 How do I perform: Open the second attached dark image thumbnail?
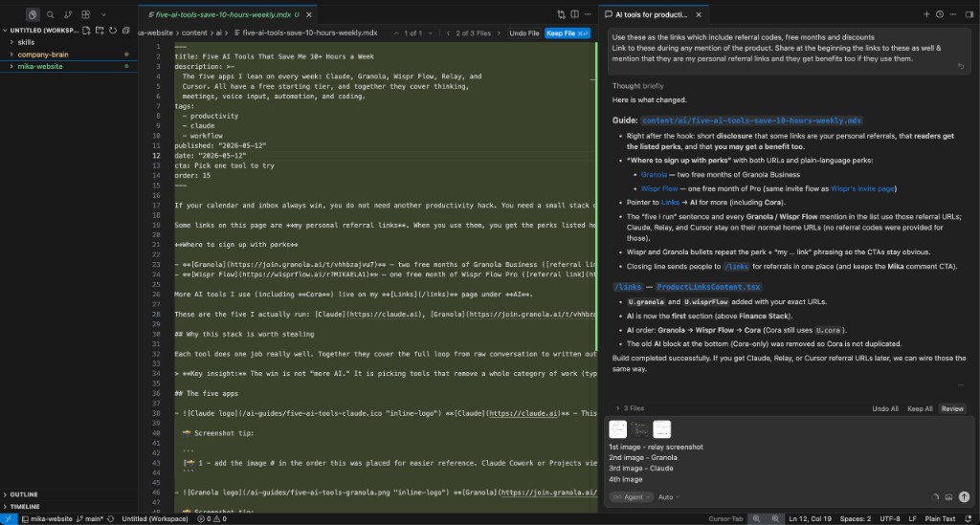coord(639,428)
